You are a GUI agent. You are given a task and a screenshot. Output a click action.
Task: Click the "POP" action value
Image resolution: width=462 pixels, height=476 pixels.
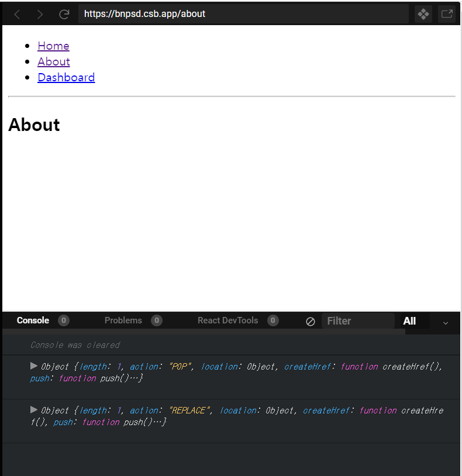181,367
